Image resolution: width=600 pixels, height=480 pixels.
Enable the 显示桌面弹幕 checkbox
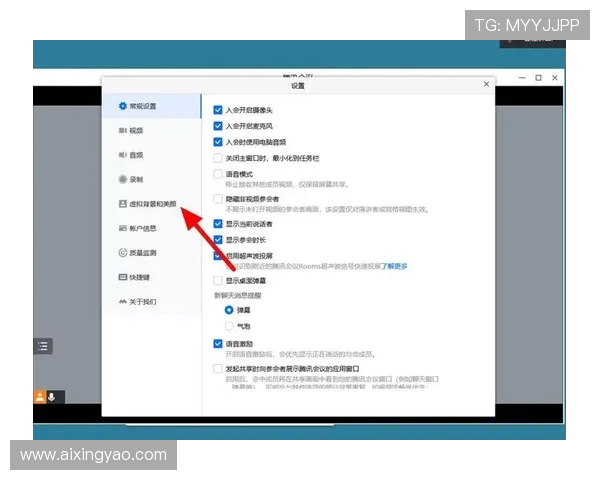[218, 281]
